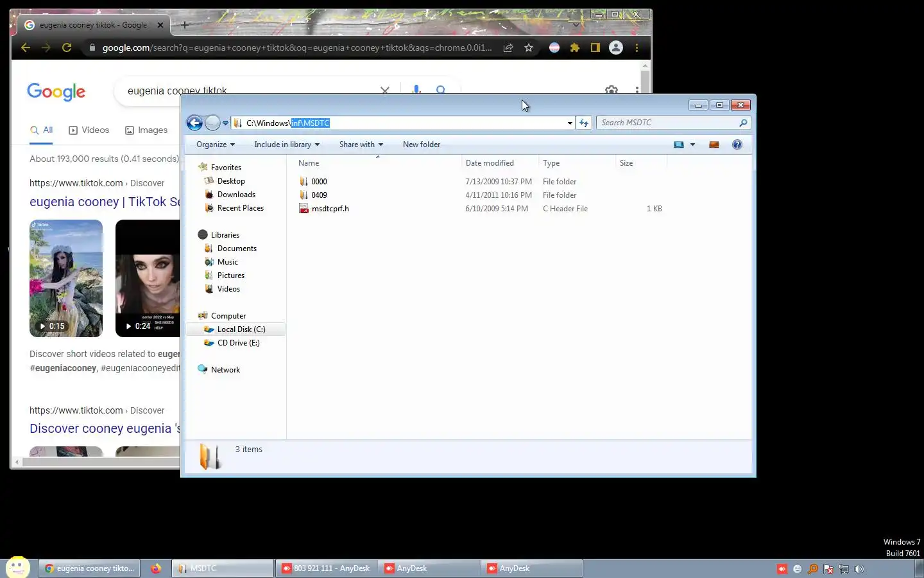Open Chrome three-dot menu

tap(637, 48)
